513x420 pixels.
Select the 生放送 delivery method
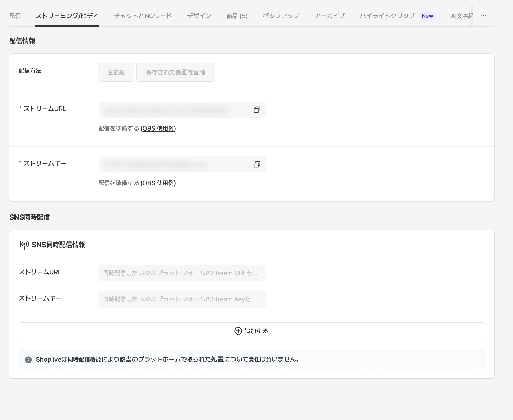click(116, 72)
